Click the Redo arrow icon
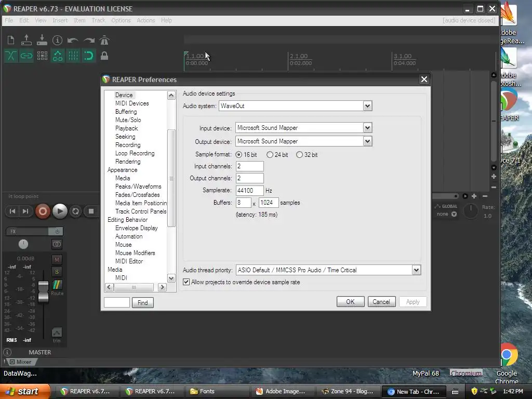 [88, 41]
